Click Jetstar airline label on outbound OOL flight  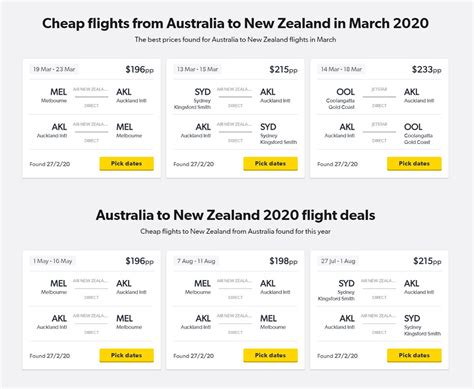[x=379, y=89]
